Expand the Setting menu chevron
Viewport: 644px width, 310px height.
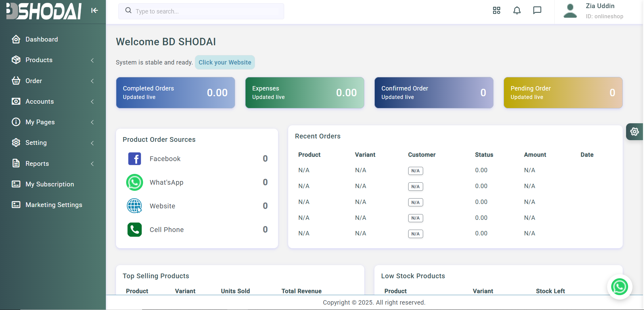coord(92,143)
